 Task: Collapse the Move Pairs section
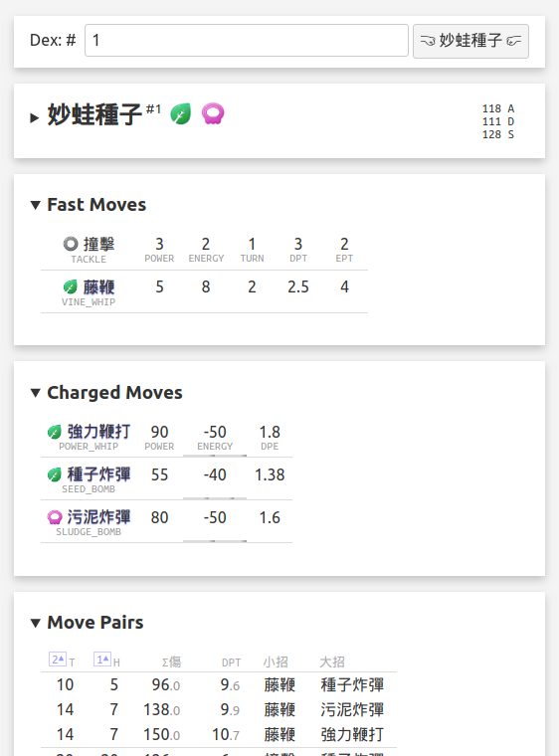pos(35,623)
